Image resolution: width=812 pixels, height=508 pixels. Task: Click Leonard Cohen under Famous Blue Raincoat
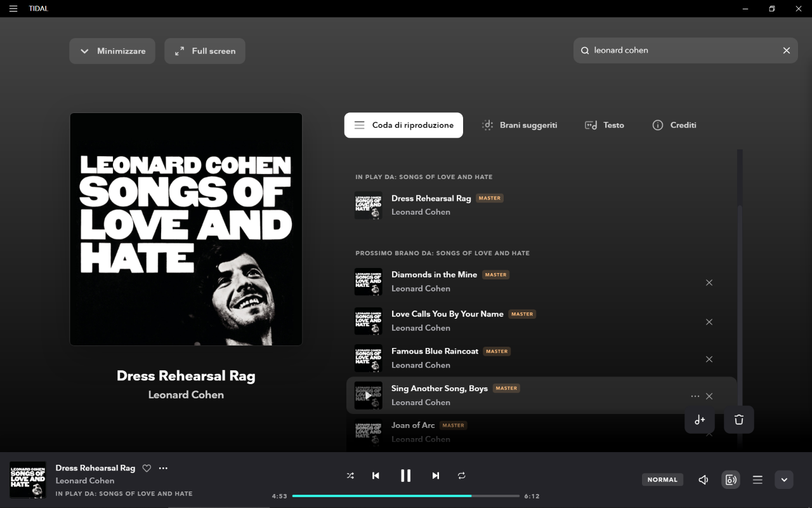[421, 365]
